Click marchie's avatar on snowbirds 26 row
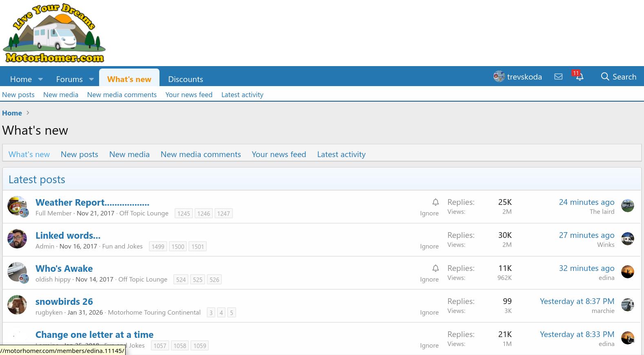The height and width of the screenshot is (355, 644). point(627,305)
